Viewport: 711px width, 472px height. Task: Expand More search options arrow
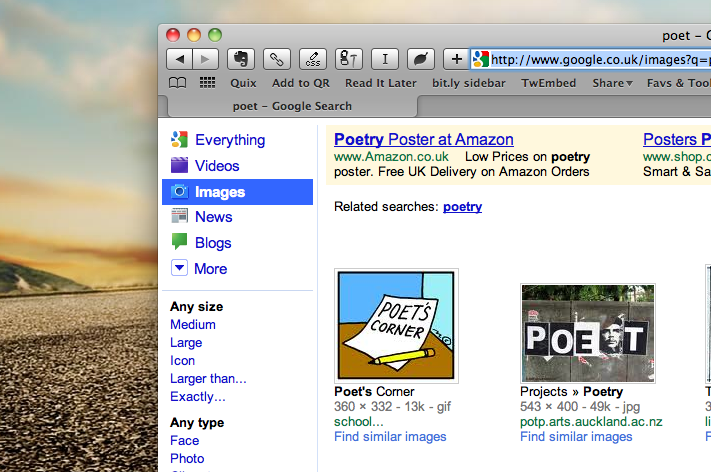click(180, 268)
